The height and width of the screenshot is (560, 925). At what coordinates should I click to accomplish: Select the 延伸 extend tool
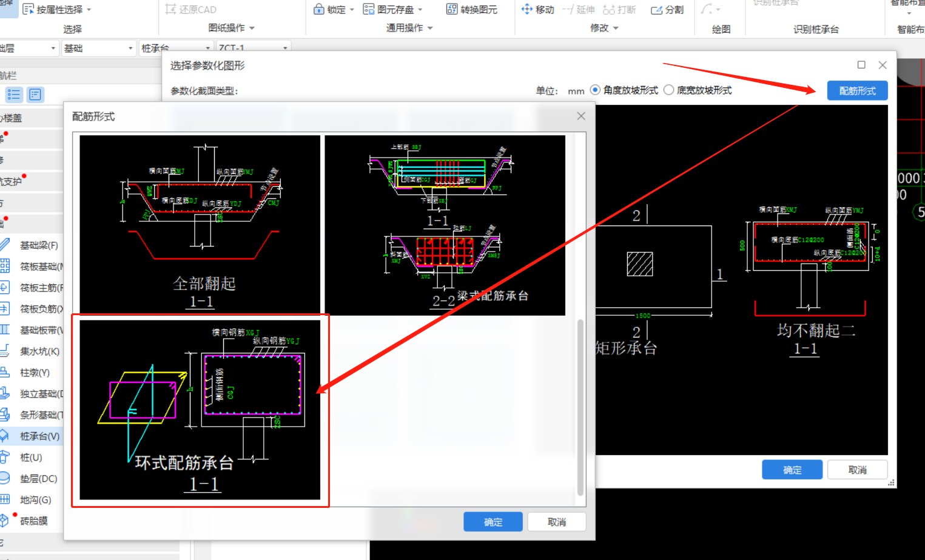click(579, 9)
